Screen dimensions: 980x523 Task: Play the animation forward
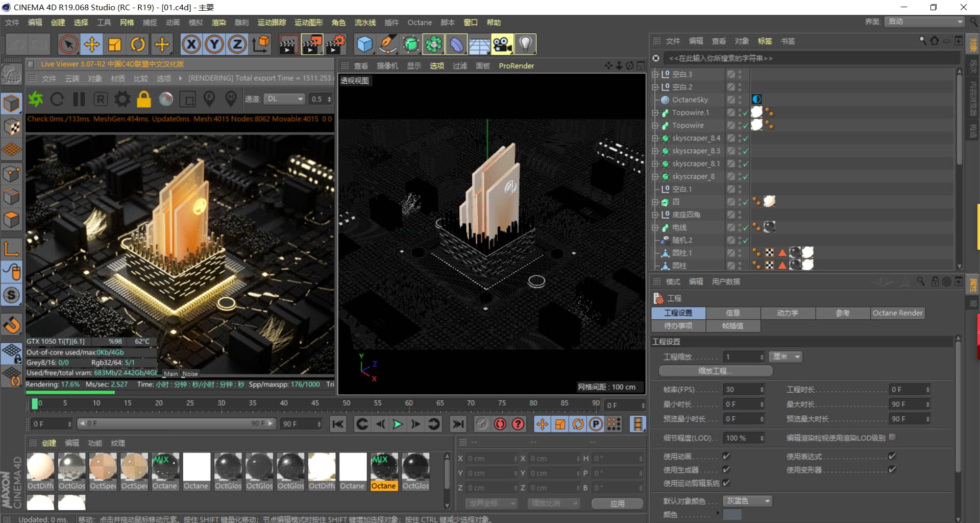(x=398, y=424)
